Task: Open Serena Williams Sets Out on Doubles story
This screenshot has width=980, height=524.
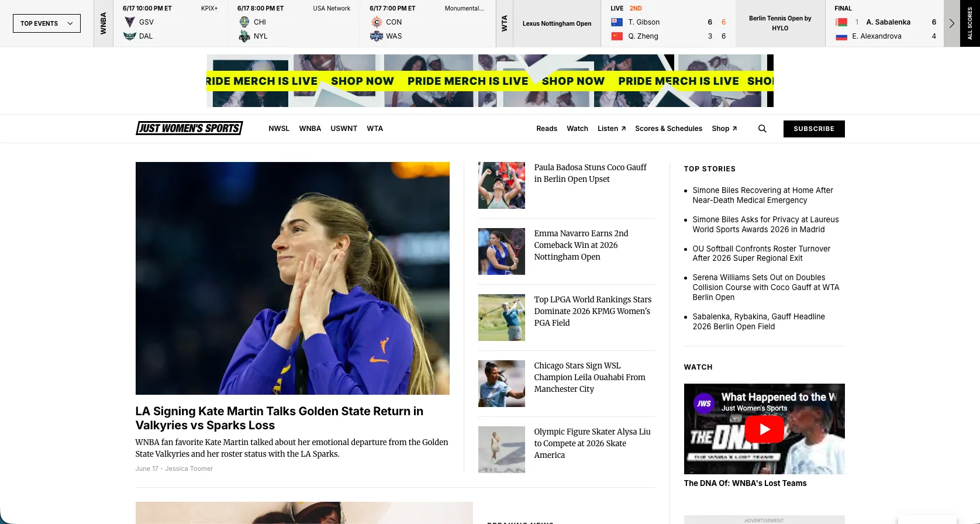Action: 766,287
